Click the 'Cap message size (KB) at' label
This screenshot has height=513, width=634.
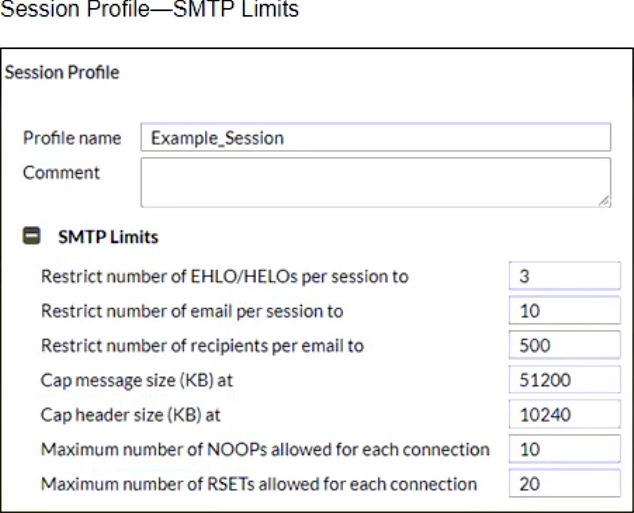point(137,380)
